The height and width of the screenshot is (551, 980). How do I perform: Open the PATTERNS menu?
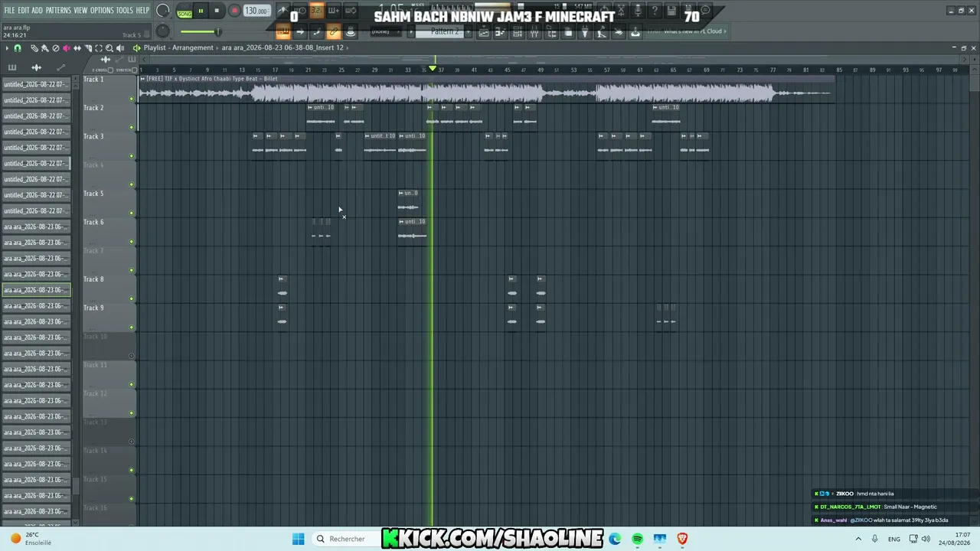(x=58, y=10)
